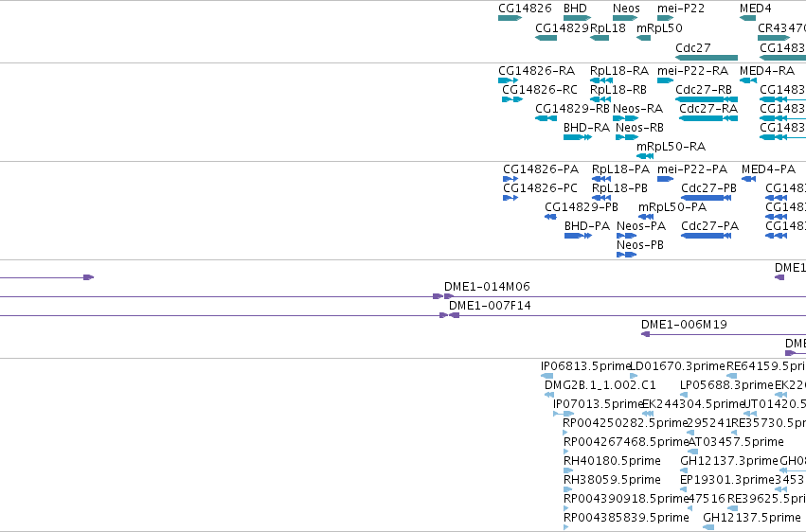Select the RE35730.5prime EST label
Viewport: 806px width, 532px height.
click(x=768, y=423)
